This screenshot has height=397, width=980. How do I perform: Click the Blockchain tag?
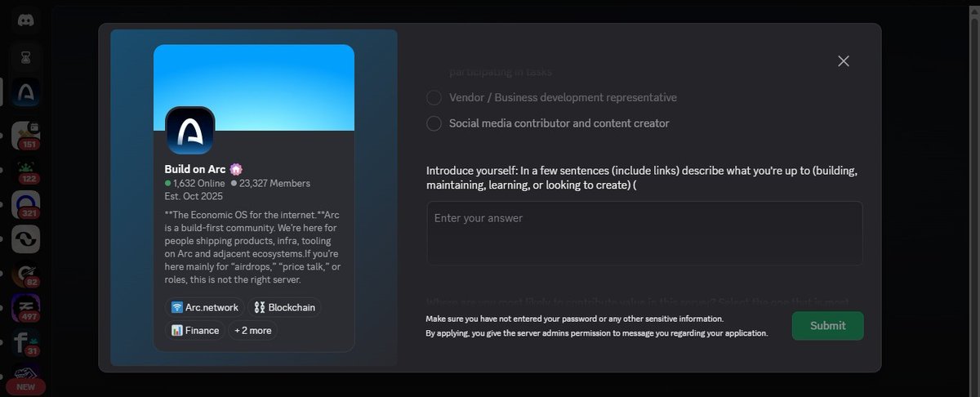click(x=285, y=307)
